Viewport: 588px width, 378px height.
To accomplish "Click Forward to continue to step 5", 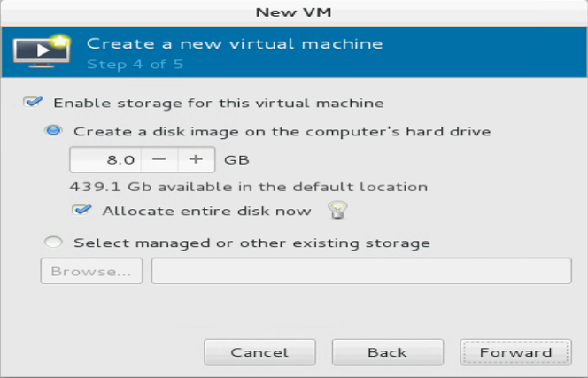I will (x=515, y=352).
